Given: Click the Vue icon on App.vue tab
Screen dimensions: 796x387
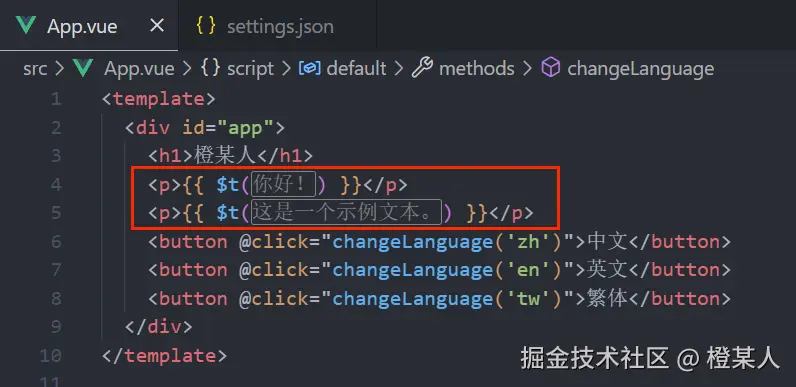Looking at the screenshot, I should click(25, 25).
